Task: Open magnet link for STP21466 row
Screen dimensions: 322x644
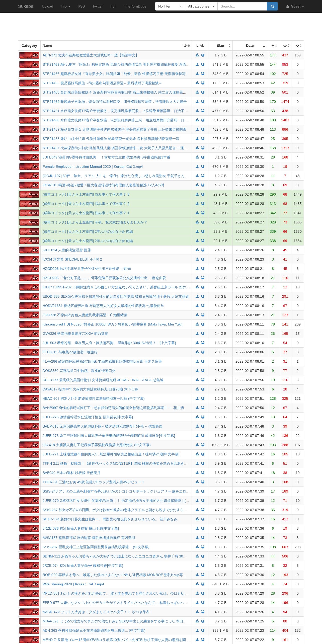Action: pyautogui.click(x=203, y=74)
